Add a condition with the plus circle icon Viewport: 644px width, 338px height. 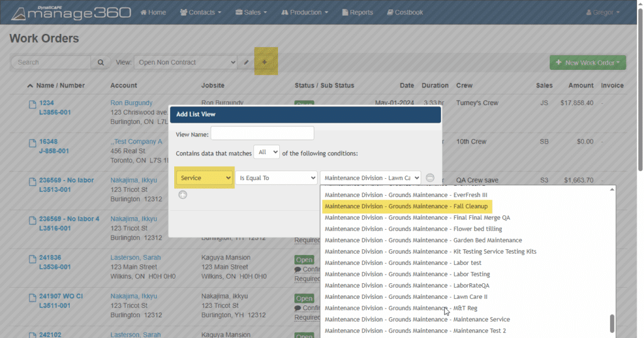click(182, 194)
